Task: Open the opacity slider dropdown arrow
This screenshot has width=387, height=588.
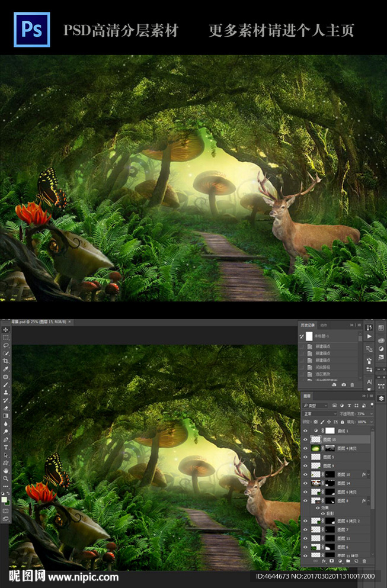Action: pyautogui.click(x=371, y=414)
